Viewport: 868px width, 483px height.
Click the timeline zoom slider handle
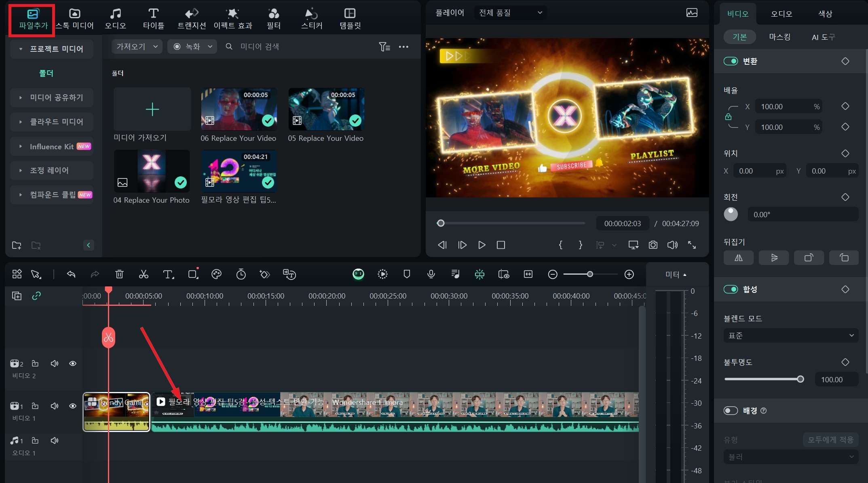(x=590, y=274)
